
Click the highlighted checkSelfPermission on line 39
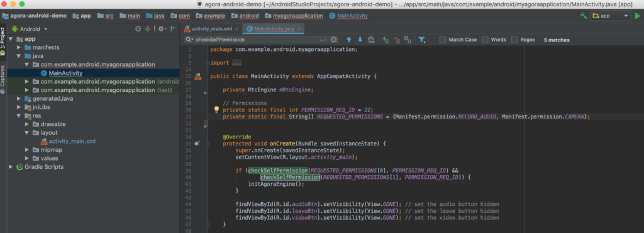click(277, 170)
